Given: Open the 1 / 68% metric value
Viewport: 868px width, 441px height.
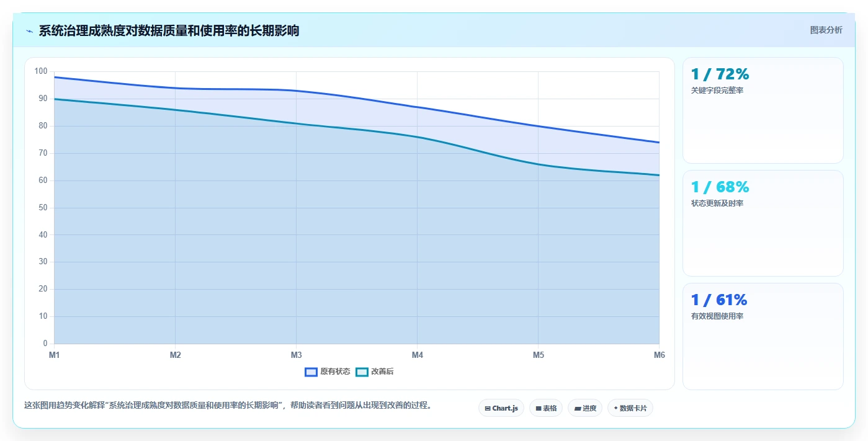Looking at the screenshot, I should point(720,187).
